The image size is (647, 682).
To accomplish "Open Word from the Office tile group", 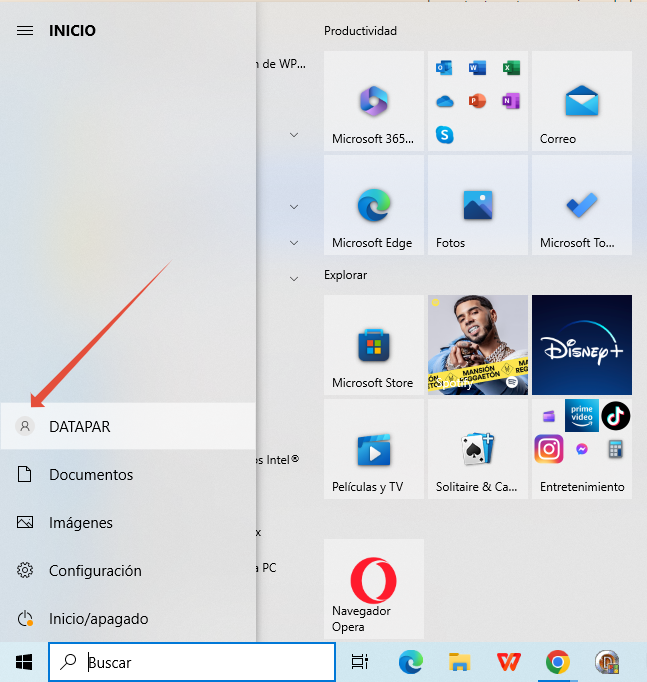I will click(x=477, y=68).
